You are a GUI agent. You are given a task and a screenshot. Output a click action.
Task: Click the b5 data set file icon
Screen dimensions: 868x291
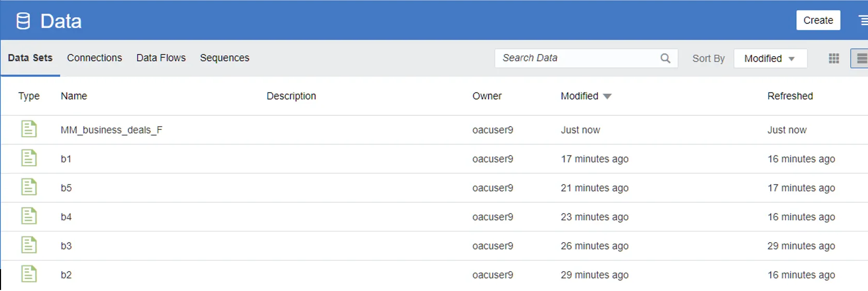tap(29, 187)
